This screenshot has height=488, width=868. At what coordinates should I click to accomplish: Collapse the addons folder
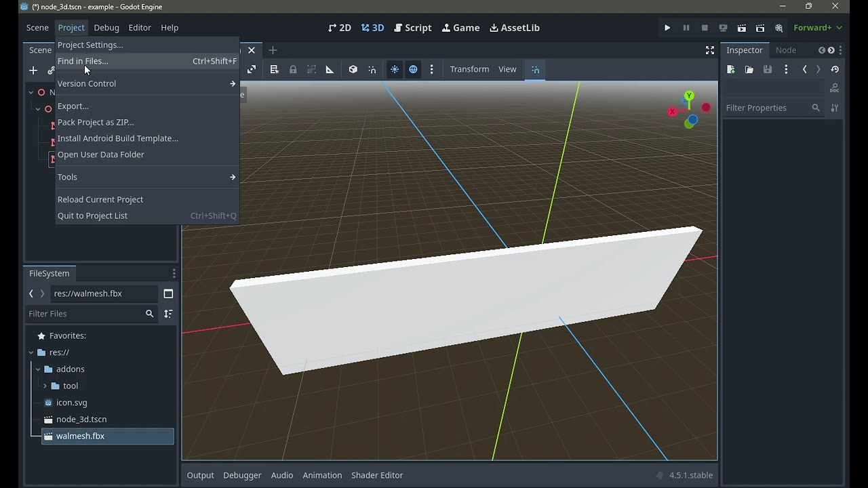click(x=38, y=369)
